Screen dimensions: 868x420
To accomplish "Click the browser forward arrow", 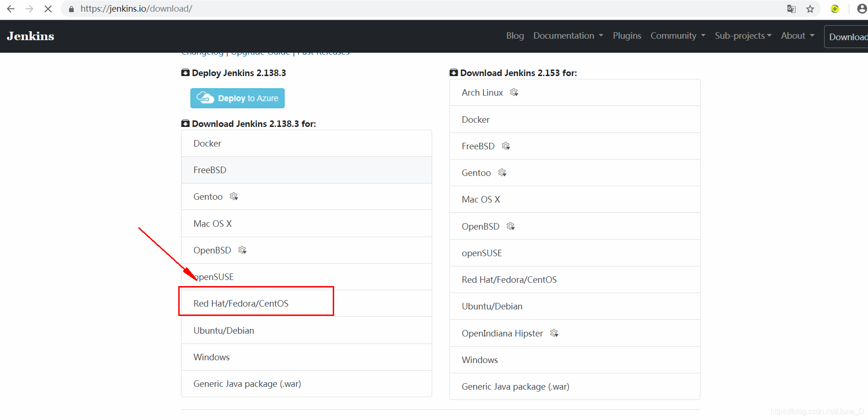I will 29,9.
